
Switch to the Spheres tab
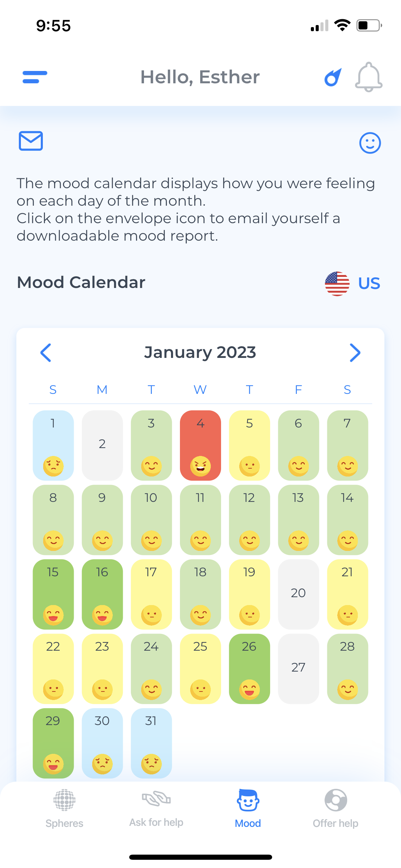tap(64, 808)
